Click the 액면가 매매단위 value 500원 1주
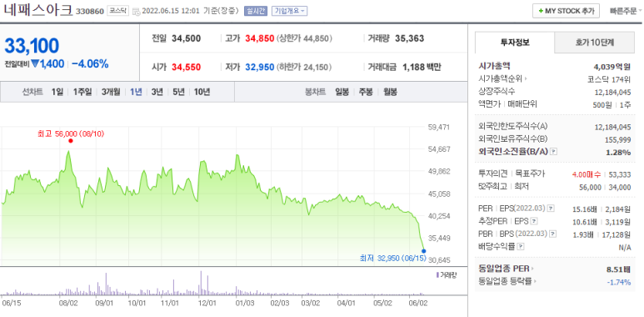Image resolution: width=644 pixels, height=317 pixels. (x=612, y=105)
